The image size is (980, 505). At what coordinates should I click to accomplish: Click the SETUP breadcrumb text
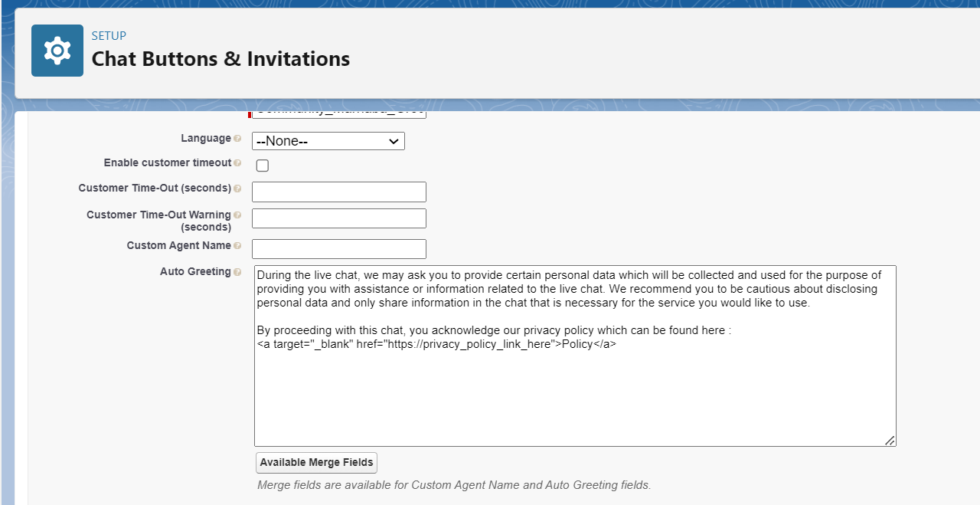109,36
